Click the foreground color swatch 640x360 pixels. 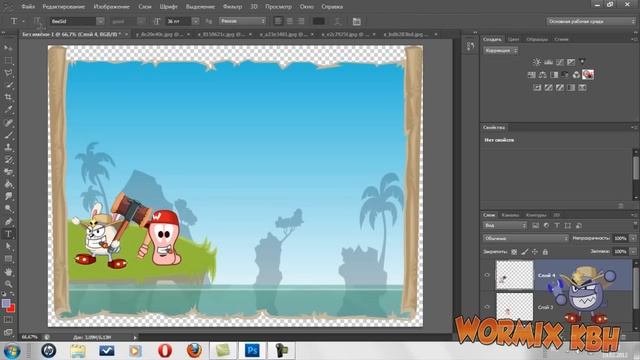click(6, 304)
